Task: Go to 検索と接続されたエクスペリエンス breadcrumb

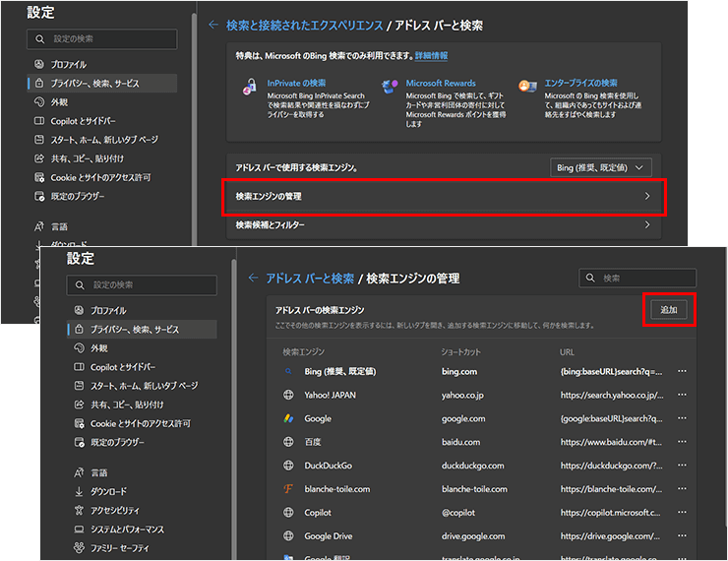Action: 305,25
